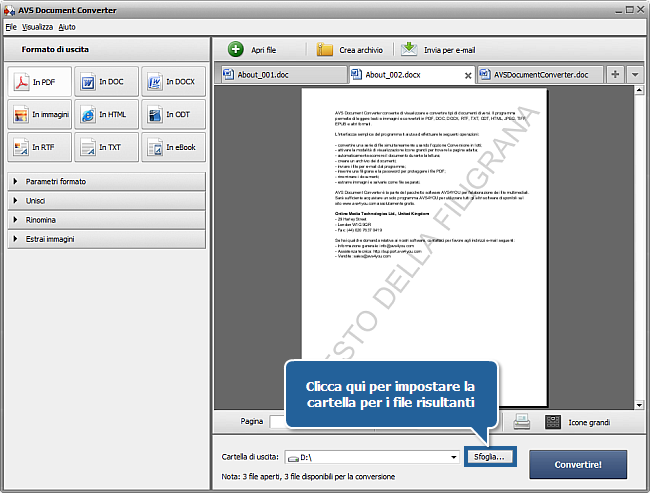Expand the Parametri formato section
The image size is (650, 493).
click(107, 182)
